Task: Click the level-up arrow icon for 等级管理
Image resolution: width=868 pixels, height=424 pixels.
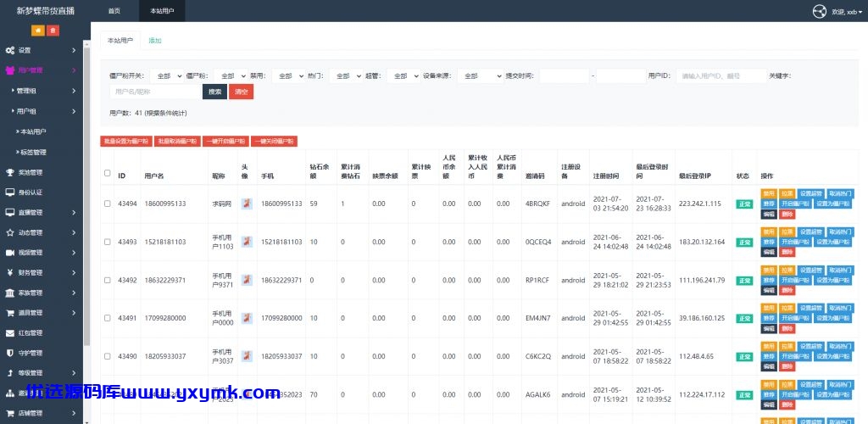Action: click(10, 373)
